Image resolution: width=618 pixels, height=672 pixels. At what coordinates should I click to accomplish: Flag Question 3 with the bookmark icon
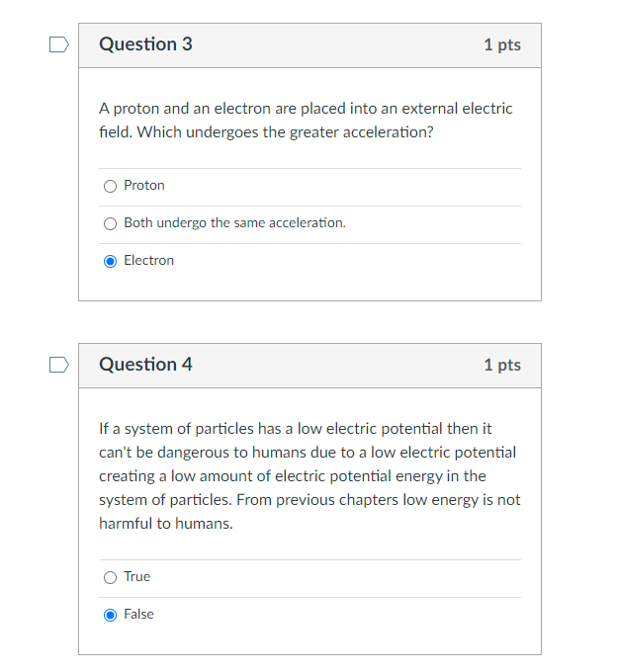tap(58, 44)
